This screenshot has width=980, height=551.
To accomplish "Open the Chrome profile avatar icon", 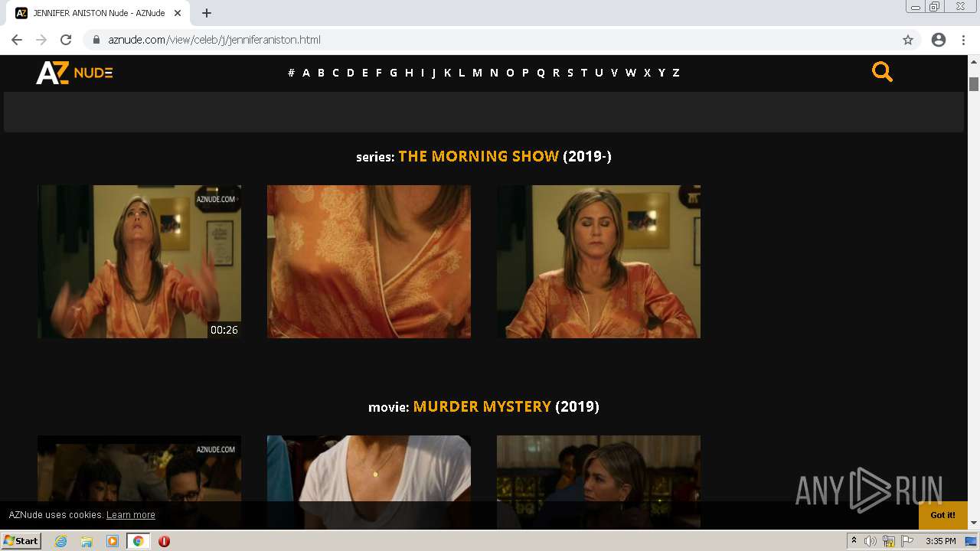I will (x=939, y=40).
